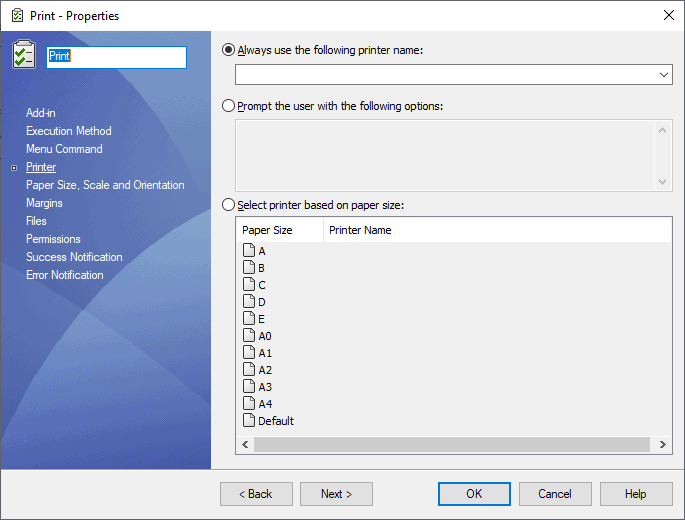Select the Printer page link
685x520 pixels.
41,167
